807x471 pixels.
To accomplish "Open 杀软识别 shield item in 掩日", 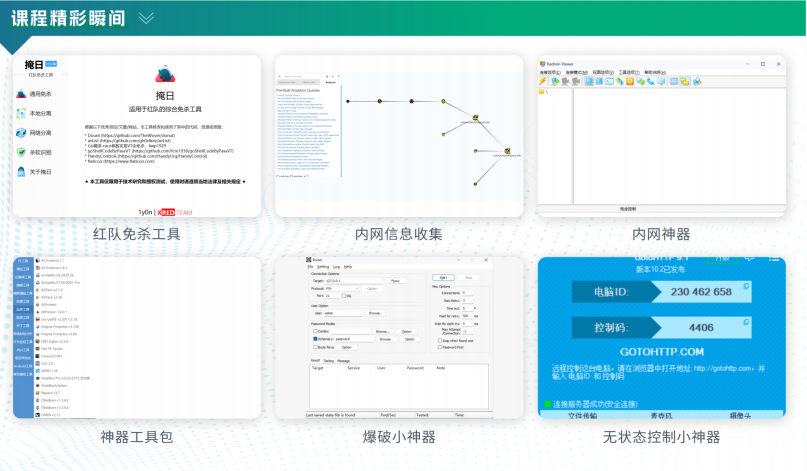I will tap(35, 152).
